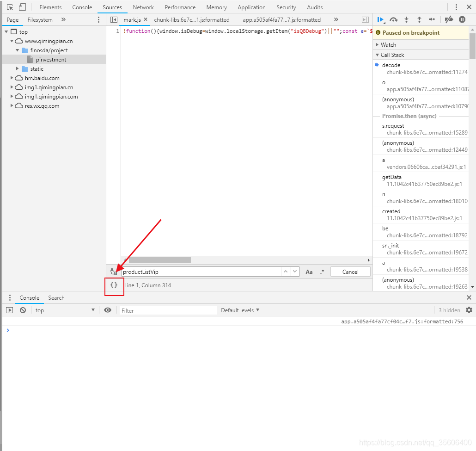
Task: Open console settings gear
Action: [469, 310]
